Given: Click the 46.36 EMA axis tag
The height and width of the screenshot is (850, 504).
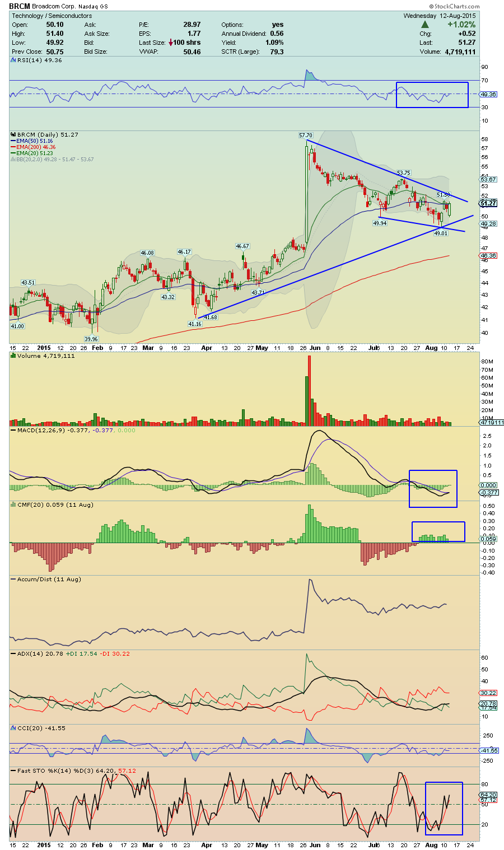Looking at the screenshot, I should click(x=488, y=255).
